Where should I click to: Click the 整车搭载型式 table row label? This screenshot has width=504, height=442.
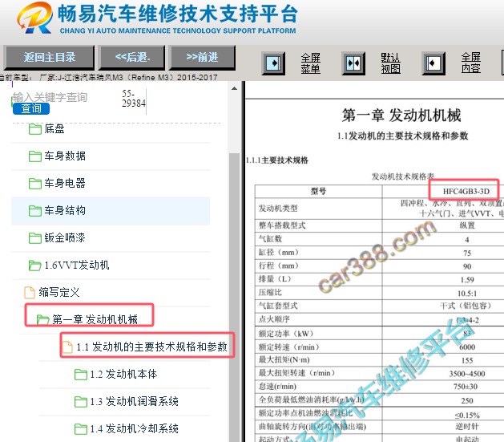click(282, 225)
